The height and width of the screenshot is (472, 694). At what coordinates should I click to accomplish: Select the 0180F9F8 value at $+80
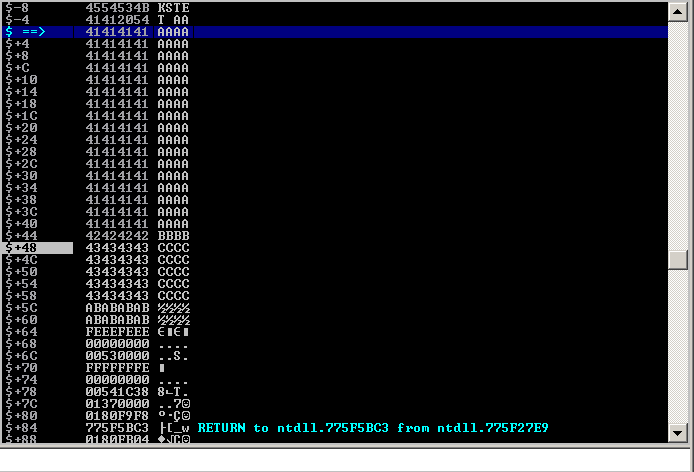pos(117,415)
